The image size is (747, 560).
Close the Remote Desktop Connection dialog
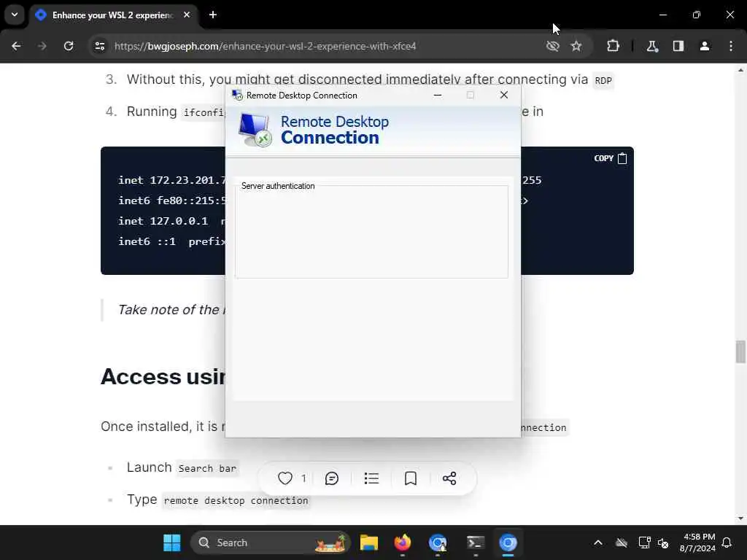[x=504, y=96]
